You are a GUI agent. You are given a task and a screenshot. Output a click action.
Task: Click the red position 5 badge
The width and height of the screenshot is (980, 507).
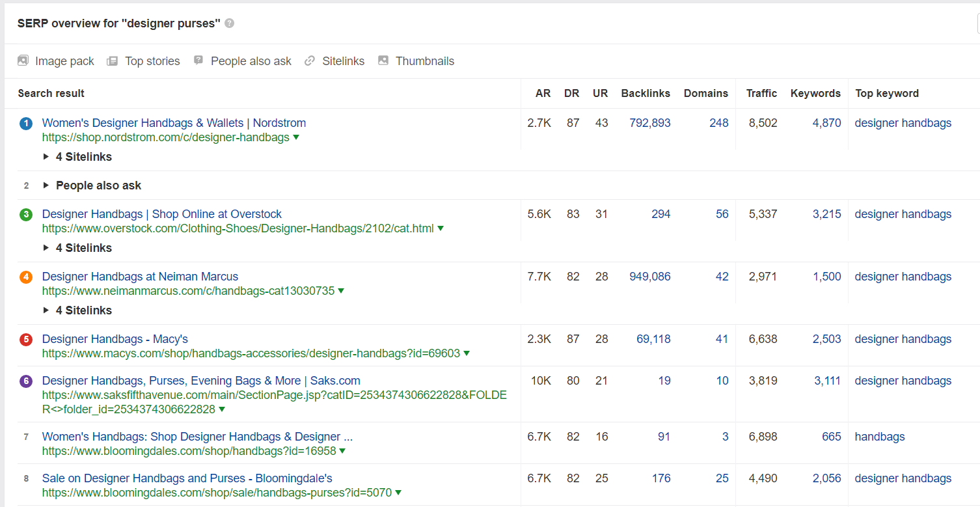point(26,339)
